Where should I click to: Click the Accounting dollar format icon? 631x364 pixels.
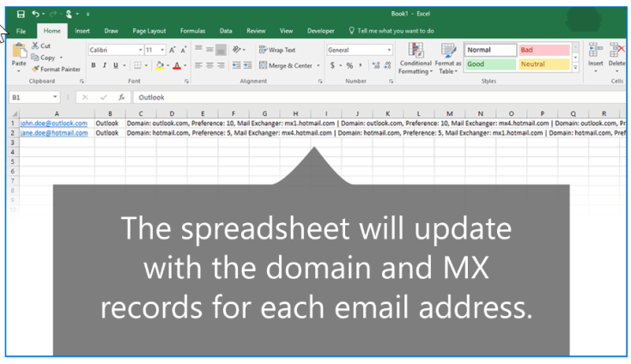point(332,65)
